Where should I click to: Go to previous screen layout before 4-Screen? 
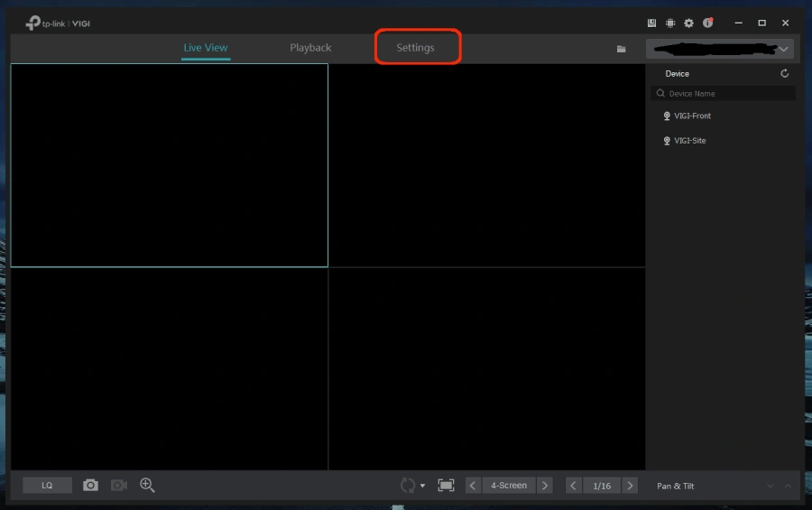(473, 486)
